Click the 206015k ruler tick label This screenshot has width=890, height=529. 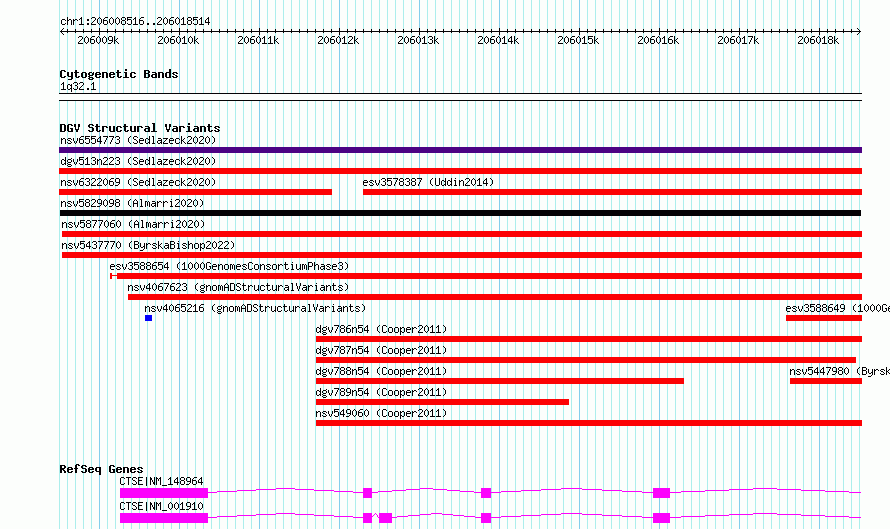pos(578,40)
